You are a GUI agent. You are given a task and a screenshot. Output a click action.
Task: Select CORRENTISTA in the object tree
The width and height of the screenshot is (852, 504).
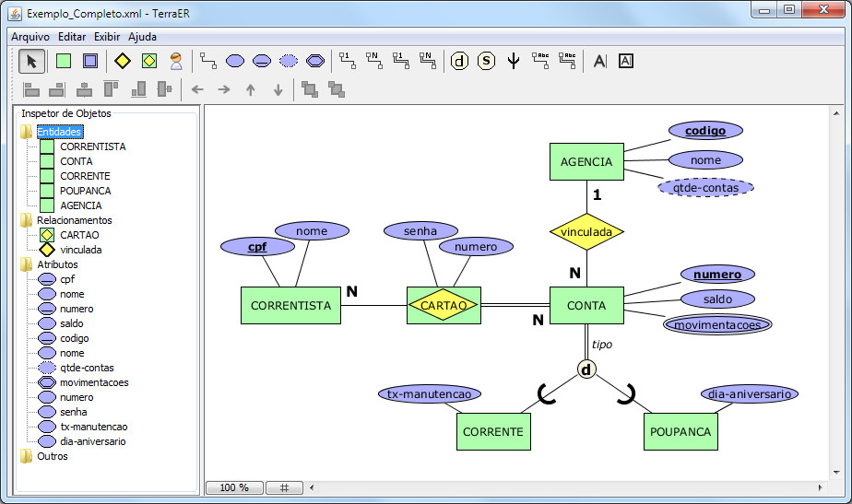(93, 147)
